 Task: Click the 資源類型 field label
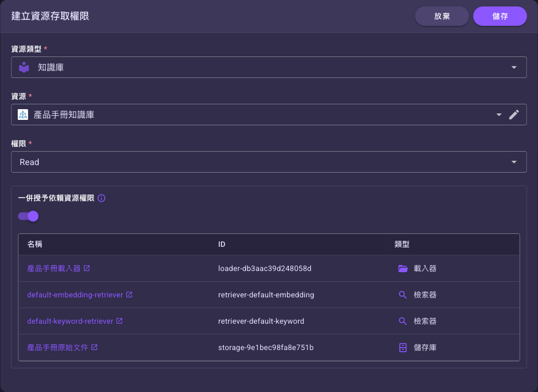point(26,49)
